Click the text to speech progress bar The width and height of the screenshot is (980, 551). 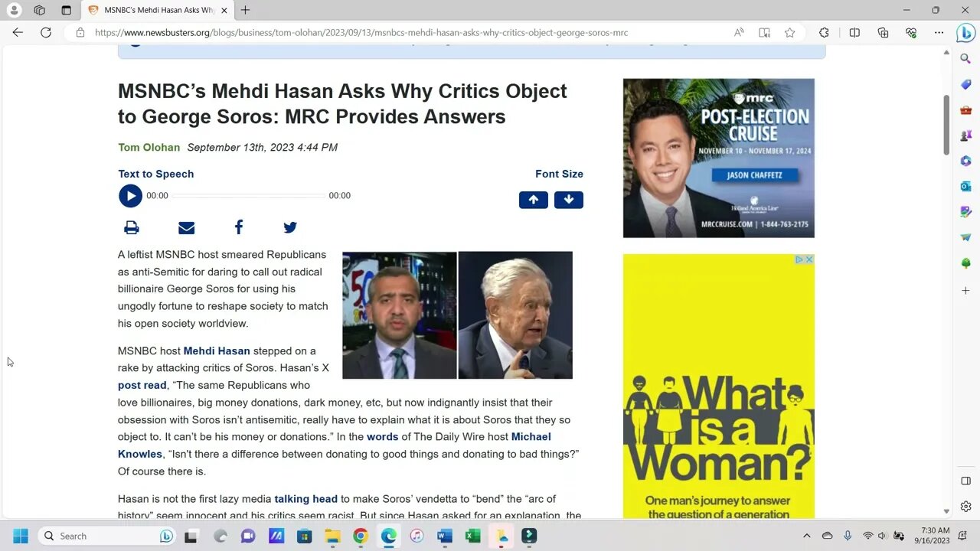(248, 196)
